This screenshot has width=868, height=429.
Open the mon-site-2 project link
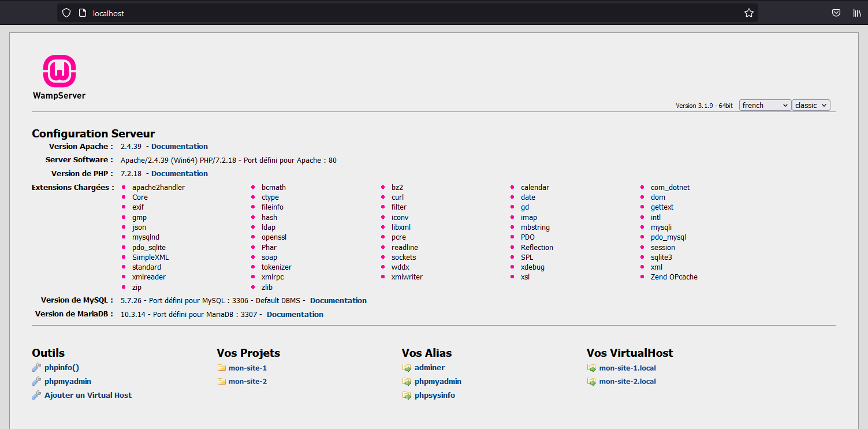[248, 382]
